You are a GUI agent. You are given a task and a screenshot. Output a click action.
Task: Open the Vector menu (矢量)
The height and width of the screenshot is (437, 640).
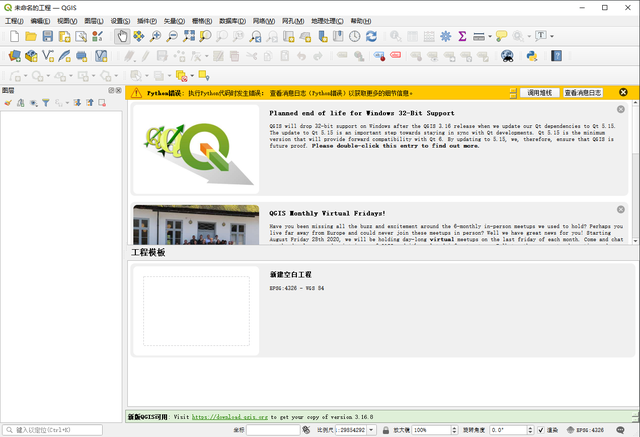click(174, 21)
